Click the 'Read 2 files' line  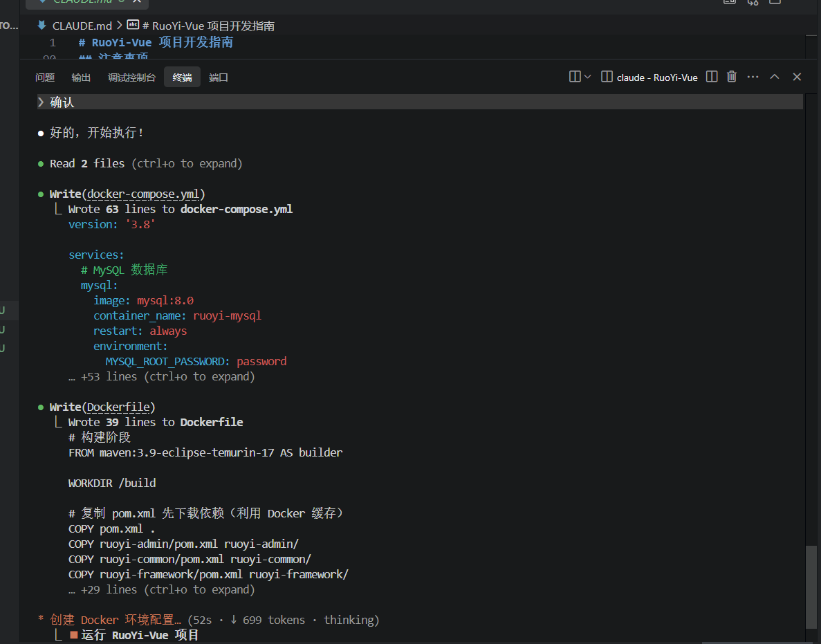point(145,163)
